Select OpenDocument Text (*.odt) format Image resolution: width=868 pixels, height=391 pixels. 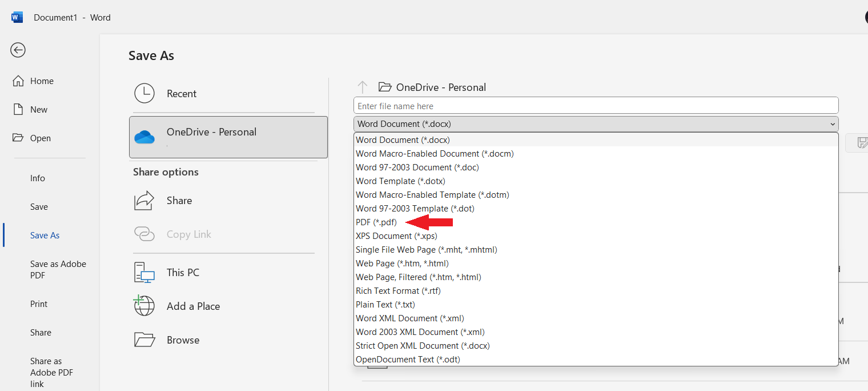[596, 359]
